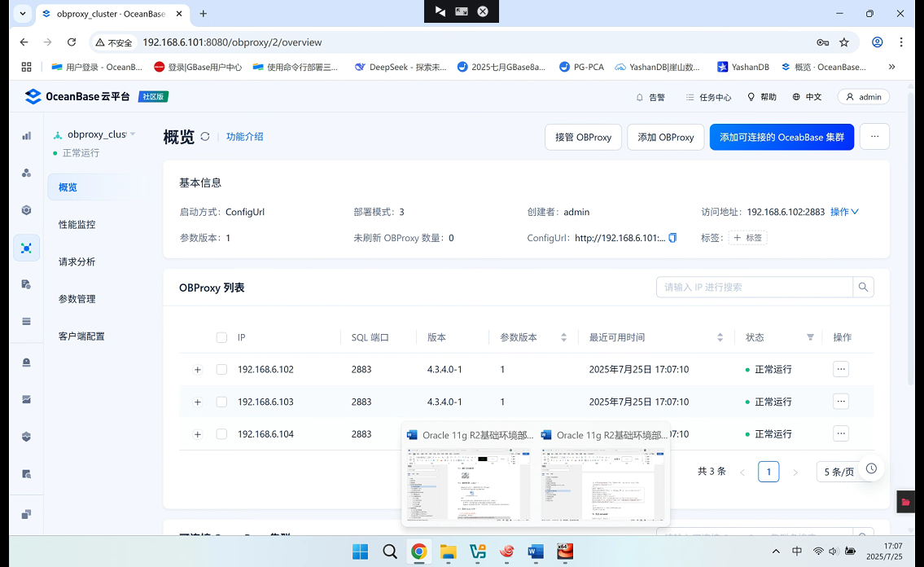Open the clock history floating icon
This screenshot has height=567, width=924.
click(872, 468)
